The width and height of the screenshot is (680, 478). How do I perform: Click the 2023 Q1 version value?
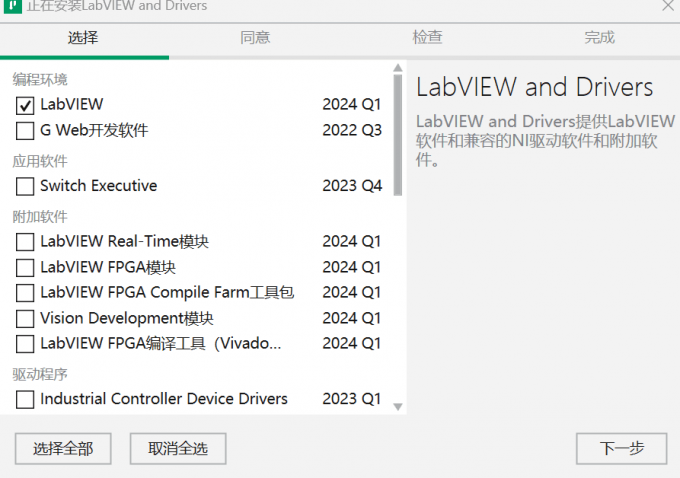pos(352,399)
